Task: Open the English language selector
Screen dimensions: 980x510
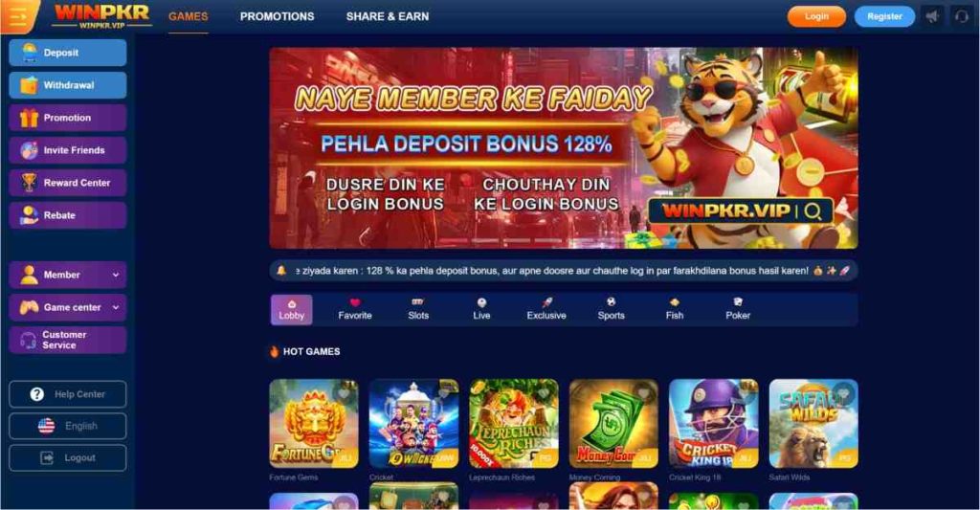Action: coord(68,426)
